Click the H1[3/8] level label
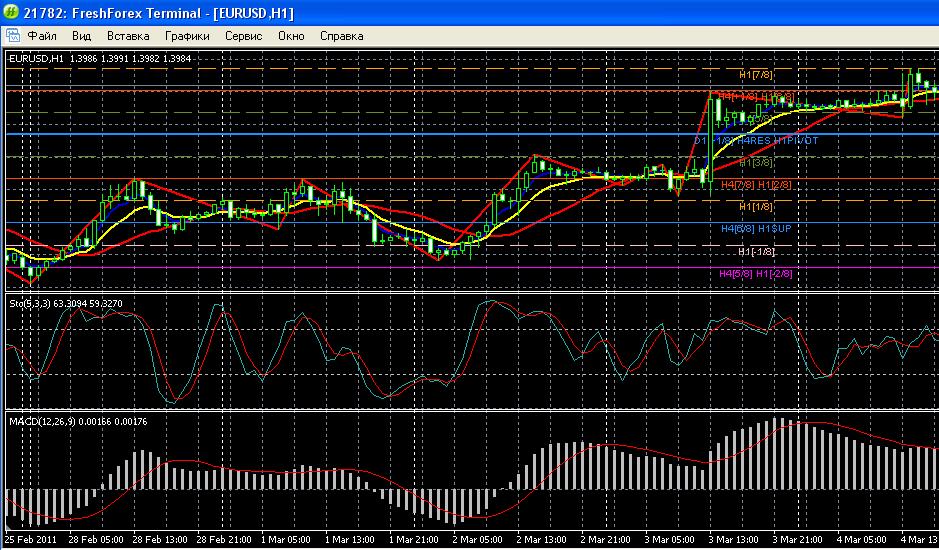Screen dimensions: 939x550 coord(756,162)
